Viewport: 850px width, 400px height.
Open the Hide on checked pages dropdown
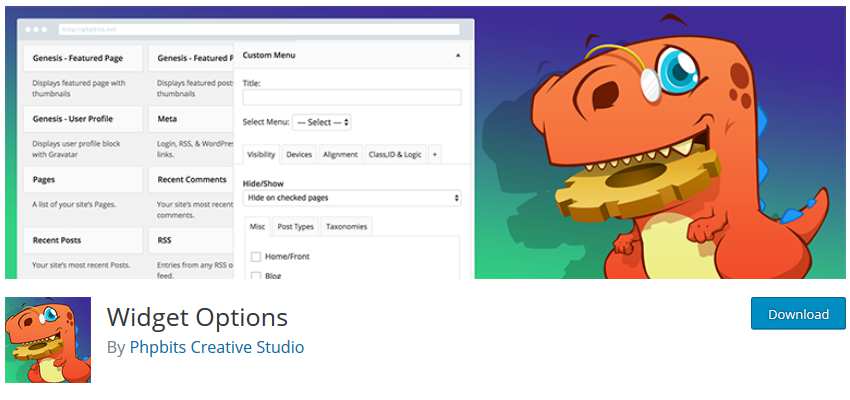pos(352,198)
